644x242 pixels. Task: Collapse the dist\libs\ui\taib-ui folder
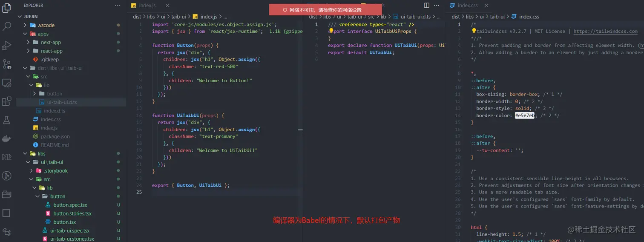click(26, 68)
